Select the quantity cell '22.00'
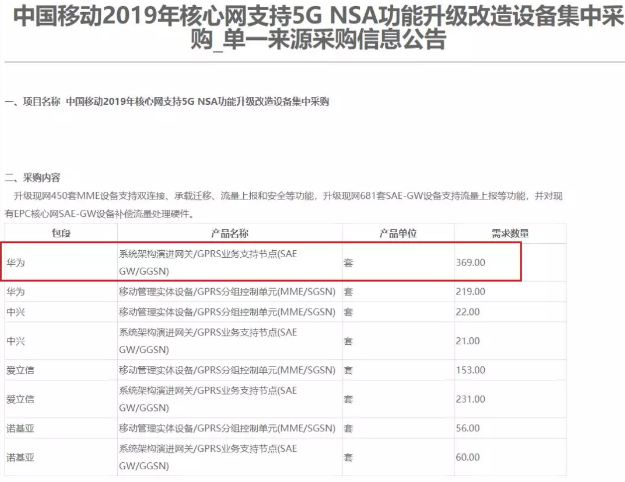 point(468,312)
